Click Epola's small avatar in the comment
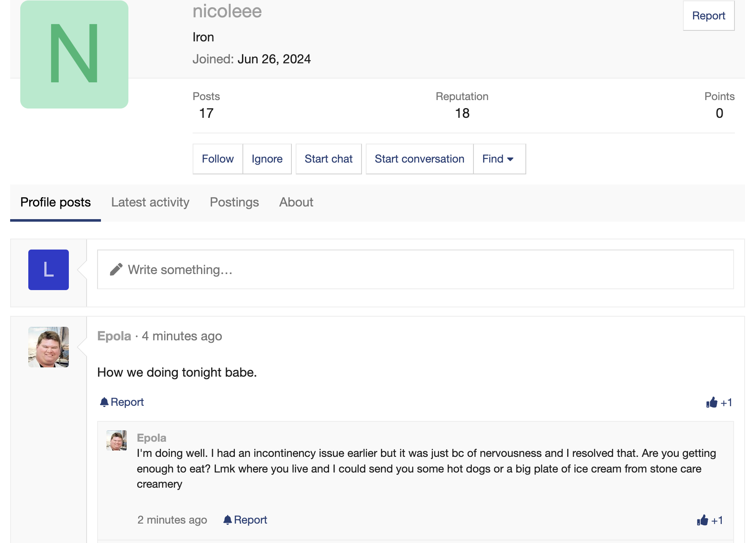Viewport: 756px width, 543px height. coord(117,440)
